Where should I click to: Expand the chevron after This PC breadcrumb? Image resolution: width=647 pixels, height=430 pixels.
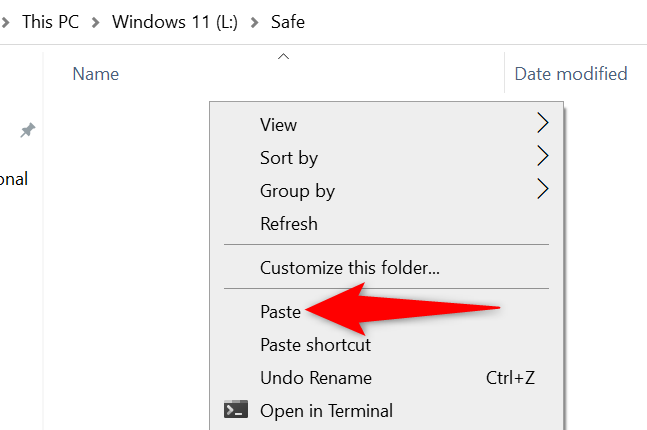tap(96, 21)
